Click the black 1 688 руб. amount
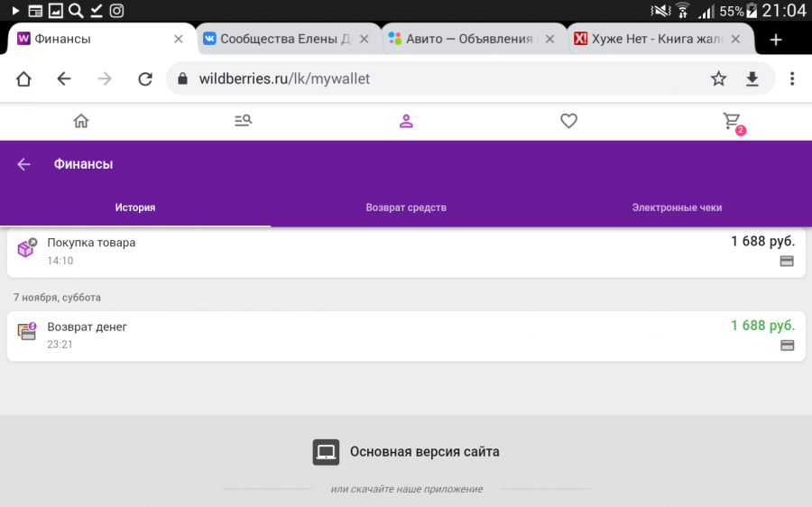The height and width of the screenshot is (507, 812). click(x=762, y=242)
